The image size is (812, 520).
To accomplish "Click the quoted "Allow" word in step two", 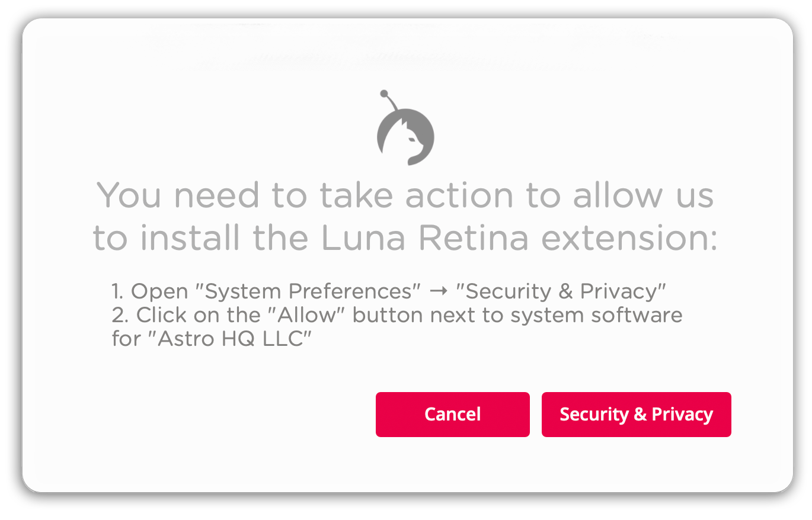I will [x=306, y=316].
